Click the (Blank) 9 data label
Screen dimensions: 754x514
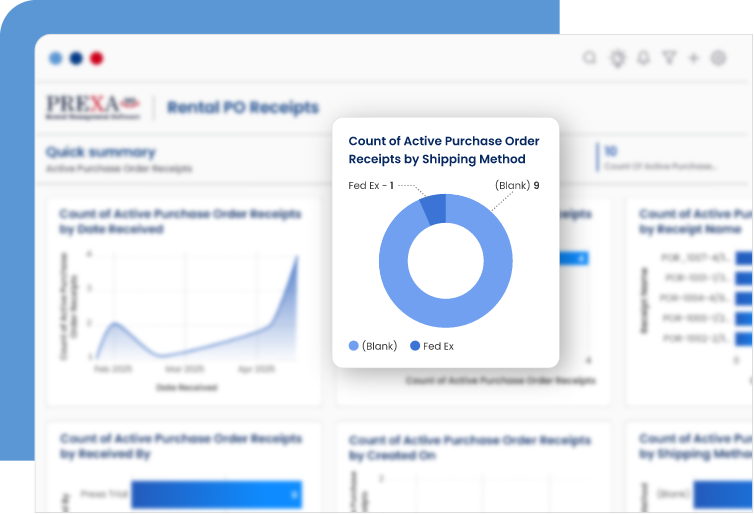(517, 185)
